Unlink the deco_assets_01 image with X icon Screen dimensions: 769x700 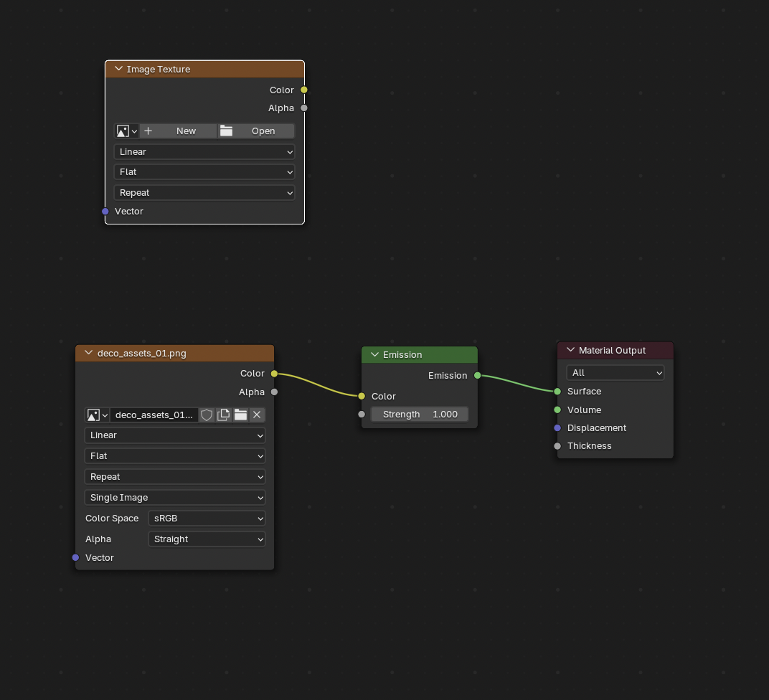click(x=257, y=415)
